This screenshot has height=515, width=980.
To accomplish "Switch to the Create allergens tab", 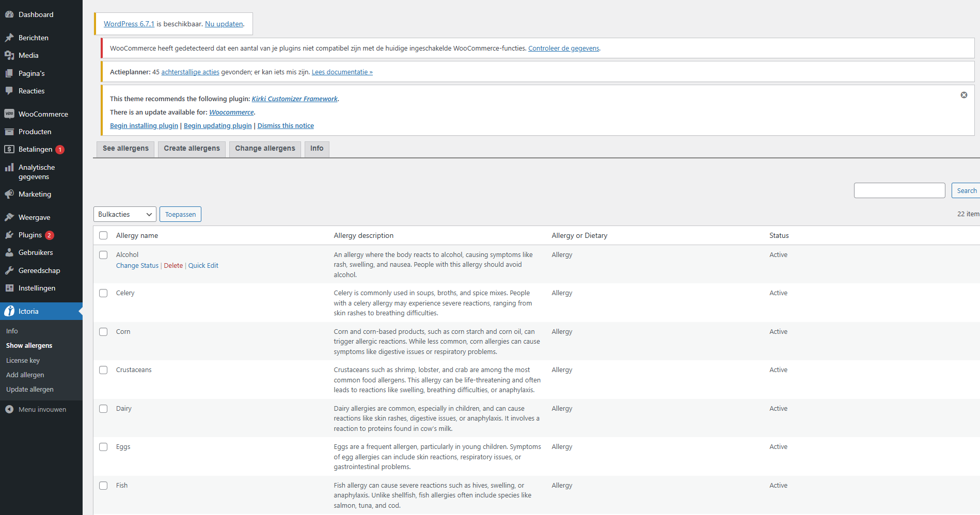I will coord(192,149).
